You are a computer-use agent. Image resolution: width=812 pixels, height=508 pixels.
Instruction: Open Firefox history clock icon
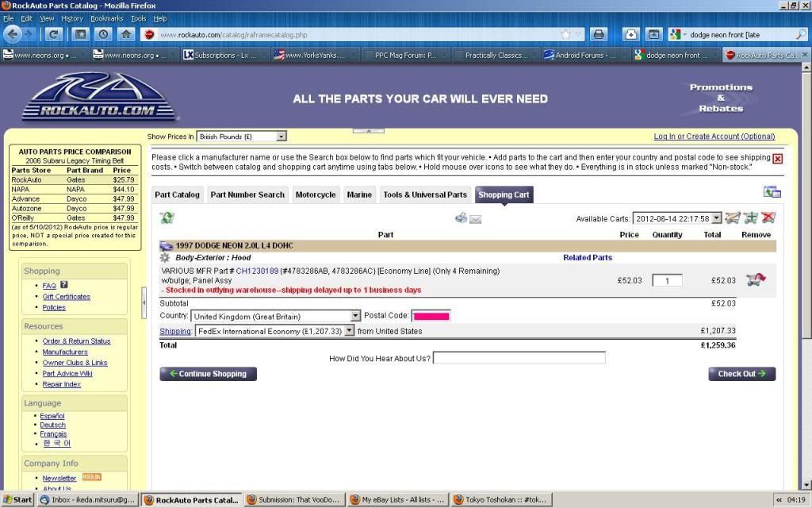point(104,35)
